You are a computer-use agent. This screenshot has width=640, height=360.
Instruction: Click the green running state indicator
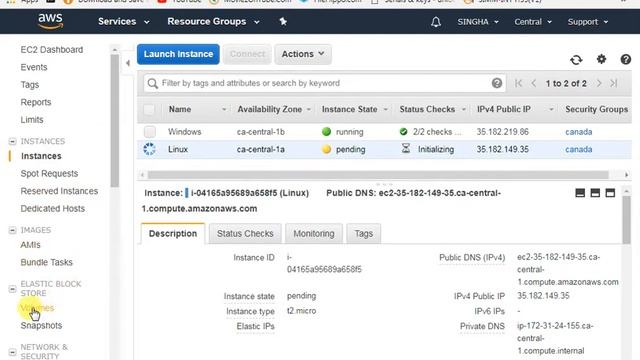point(327,131)
